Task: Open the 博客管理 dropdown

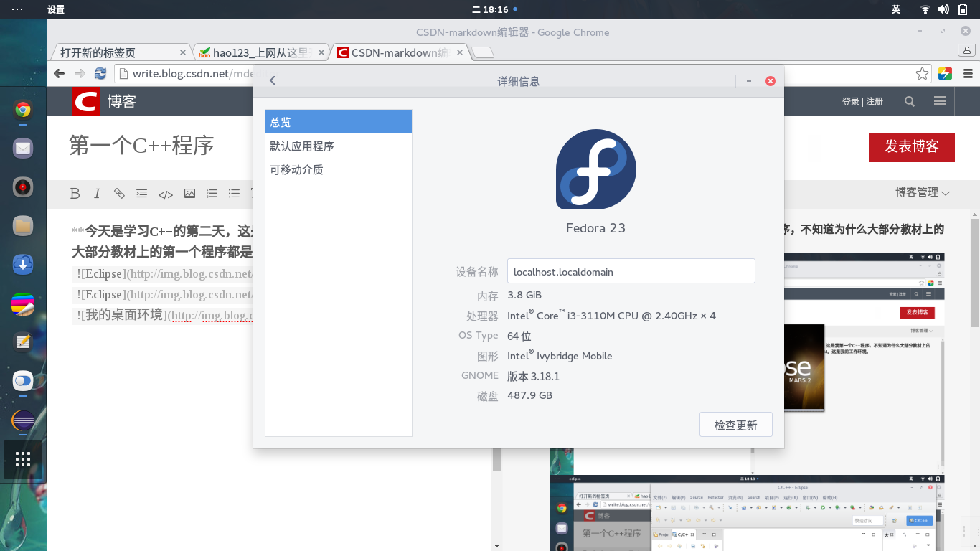Action: [x=923, y=192]
